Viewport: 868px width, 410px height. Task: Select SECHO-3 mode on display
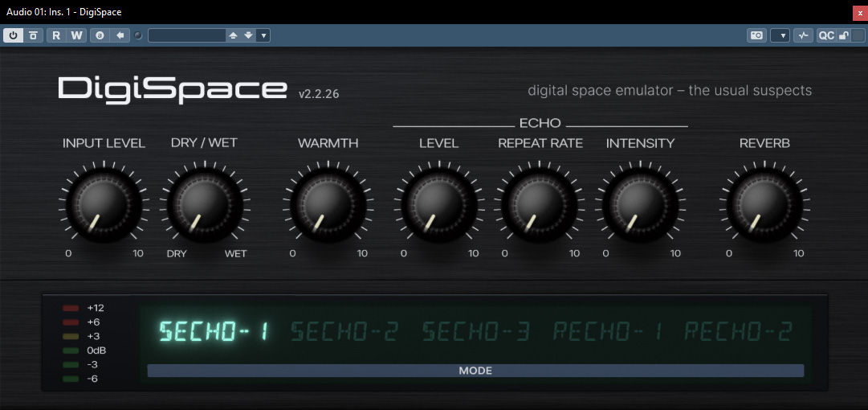click(476, 331)
